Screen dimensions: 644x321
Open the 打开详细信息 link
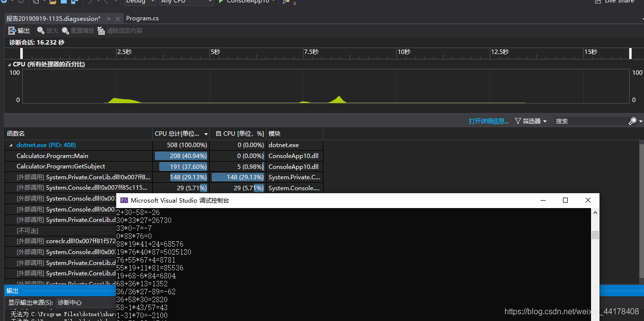click(x=489, y=121)
